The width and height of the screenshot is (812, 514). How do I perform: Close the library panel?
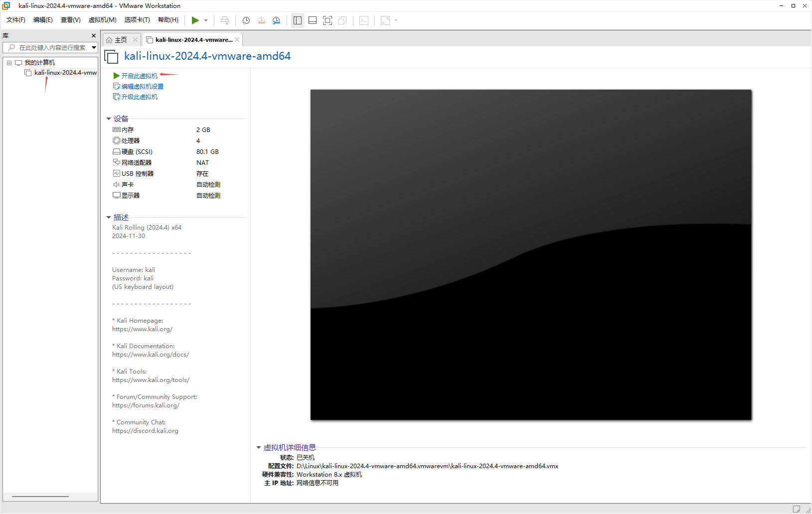(x=94, y=36)
